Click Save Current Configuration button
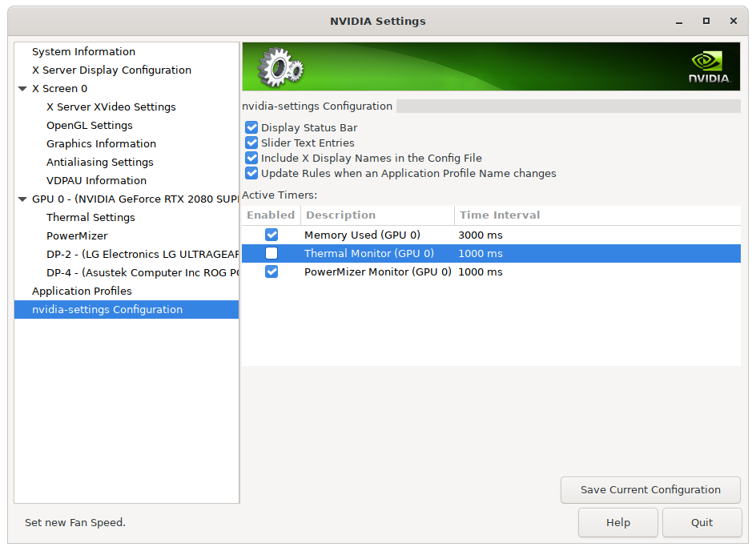756x551 pixels. click(650, 490)
